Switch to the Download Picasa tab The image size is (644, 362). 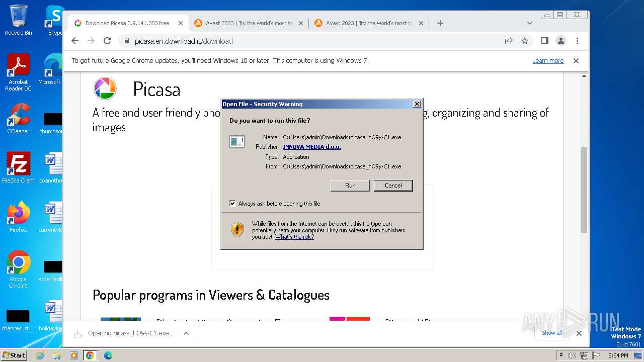127,23
